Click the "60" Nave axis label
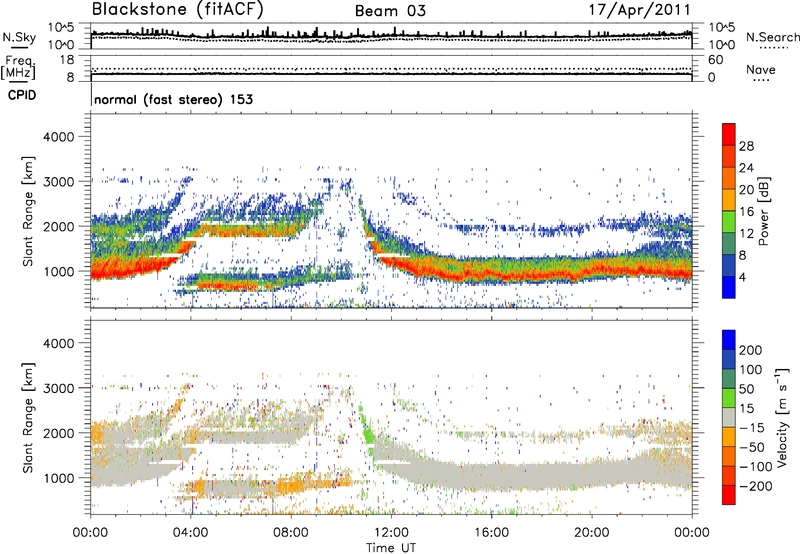Viewport: 800px width, 554px height. 716,60
